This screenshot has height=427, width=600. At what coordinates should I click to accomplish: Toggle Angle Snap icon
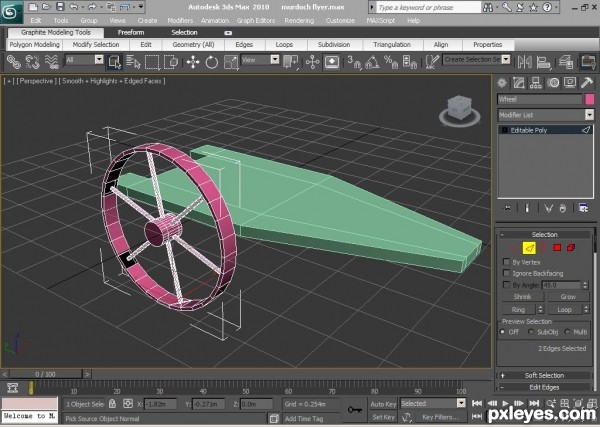372,62
